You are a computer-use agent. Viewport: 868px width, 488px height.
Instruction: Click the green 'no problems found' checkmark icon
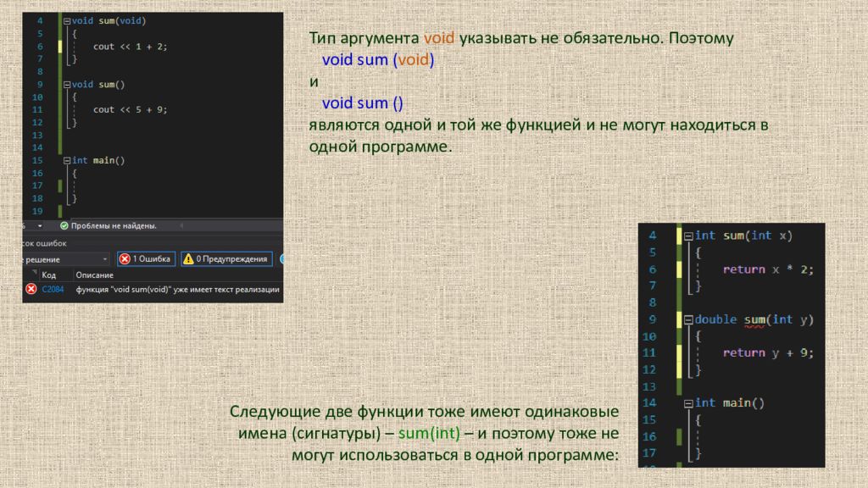(x=64, y=226)
